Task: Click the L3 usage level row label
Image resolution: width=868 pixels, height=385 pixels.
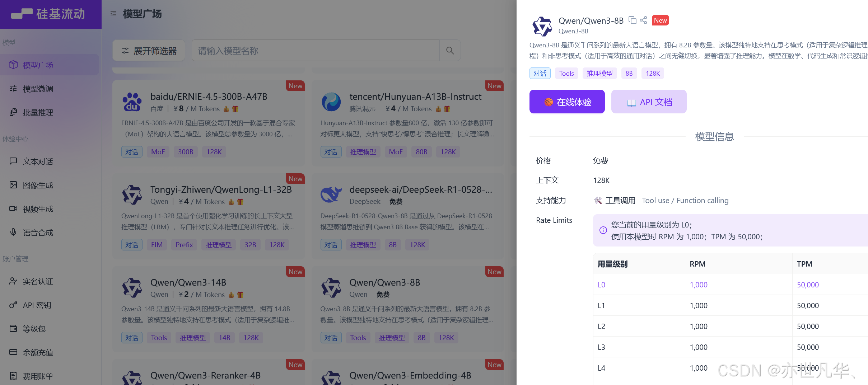Action: tap(601, 347)
